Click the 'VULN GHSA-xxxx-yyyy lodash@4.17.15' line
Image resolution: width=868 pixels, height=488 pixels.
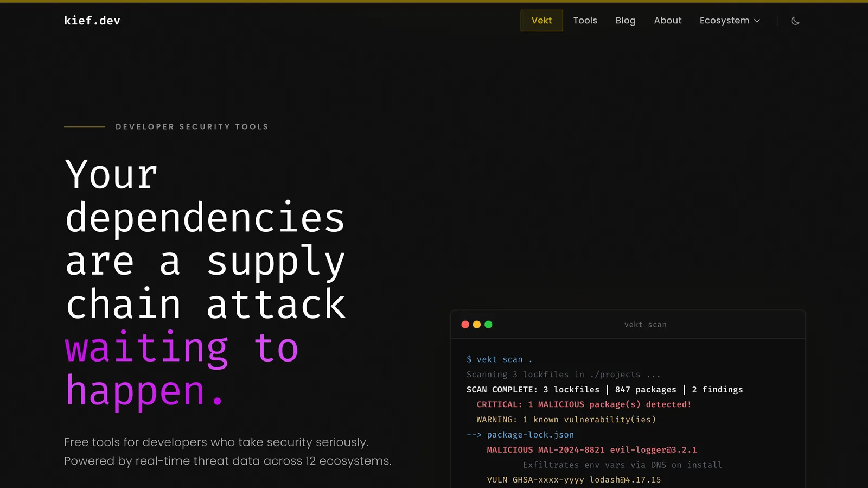pyautogui.click(x=574, y=480)
